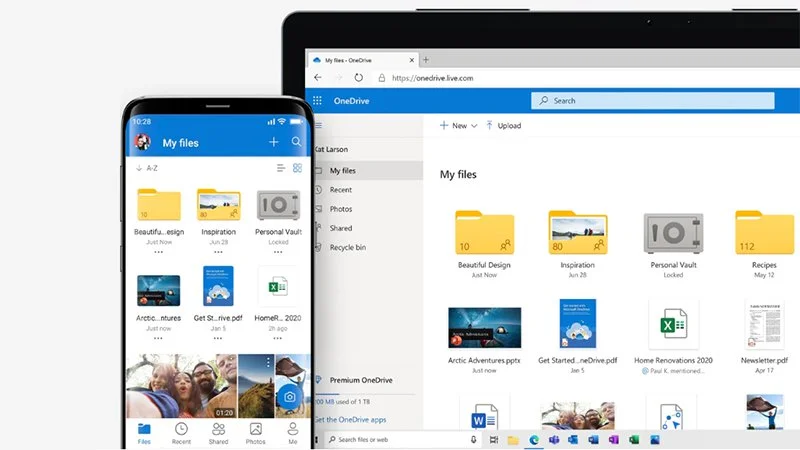Open Newsletter.pdf thumbnail
This screenshot has height=450, width=800.
tap(764, 324)
